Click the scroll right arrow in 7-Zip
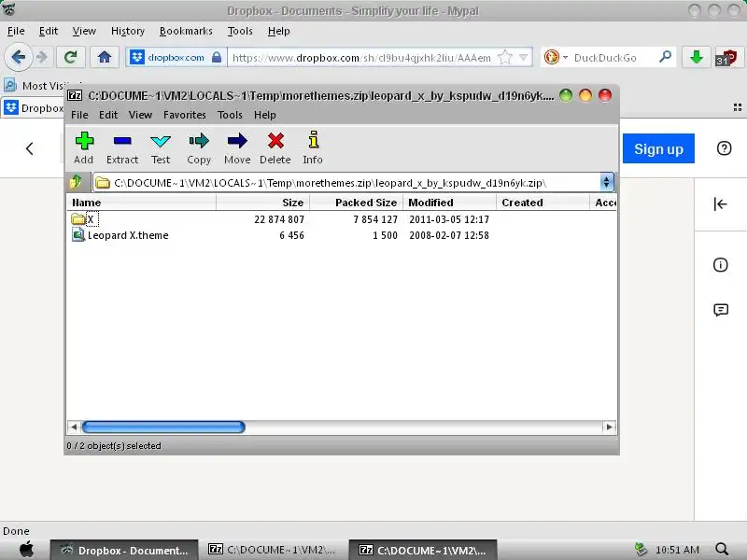Screen dimensions: 747x560 pyautogui.click(x=609, y=427)
